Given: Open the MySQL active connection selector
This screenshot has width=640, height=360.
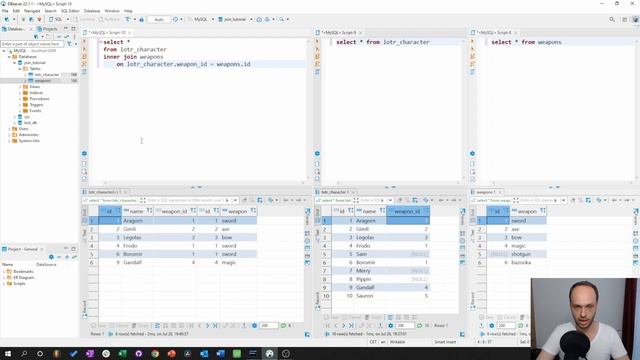Looking at the screenshot, I should click(x=200, y=19).
